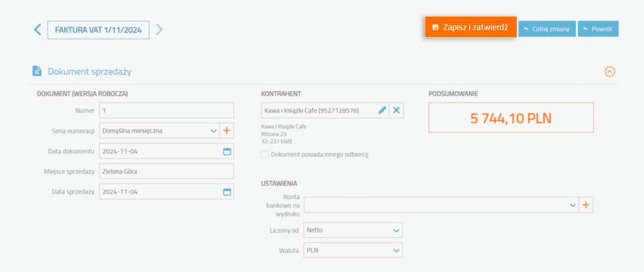Image resolution: width=644 pixels, height=272 pixels.
Task: Open calendar for Data sprzedaży
Action: tap(227, 191)
